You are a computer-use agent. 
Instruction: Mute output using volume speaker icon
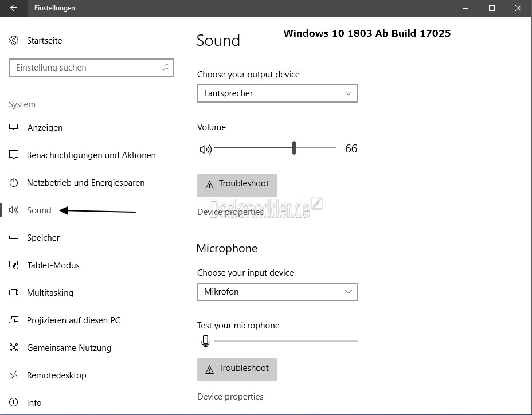point(206,149)
